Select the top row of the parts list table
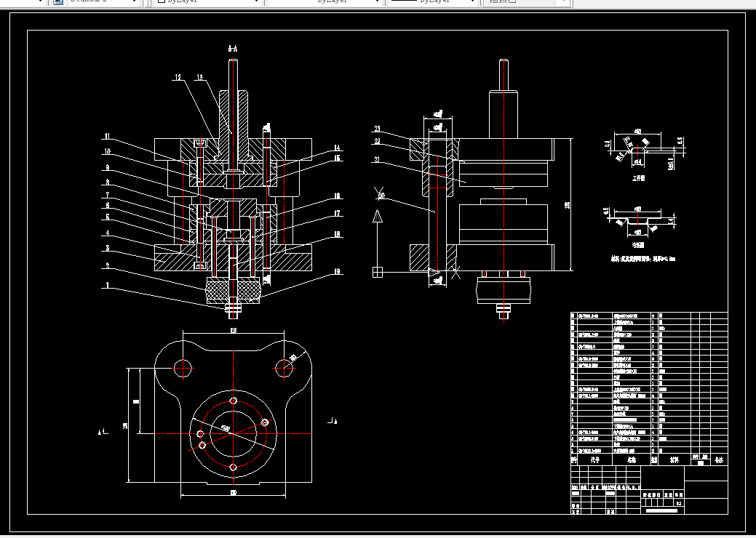Viewport: 756px width, 538px height. 650,316
